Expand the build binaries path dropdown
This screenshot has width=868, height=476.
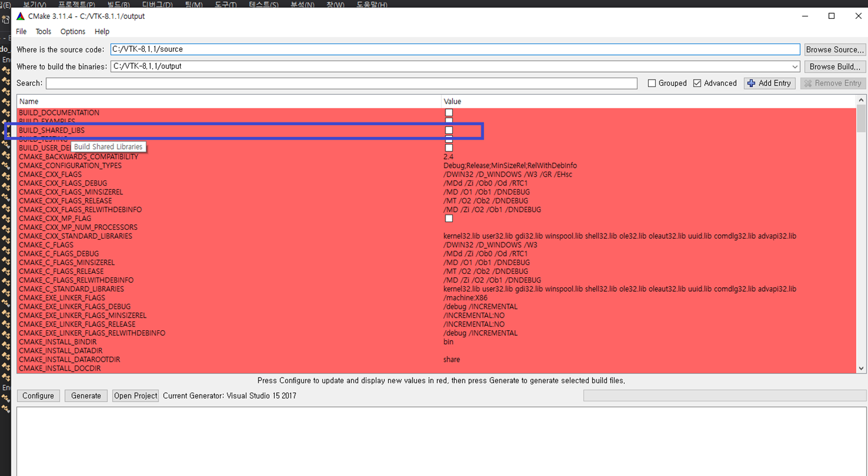tap(795, 66)
